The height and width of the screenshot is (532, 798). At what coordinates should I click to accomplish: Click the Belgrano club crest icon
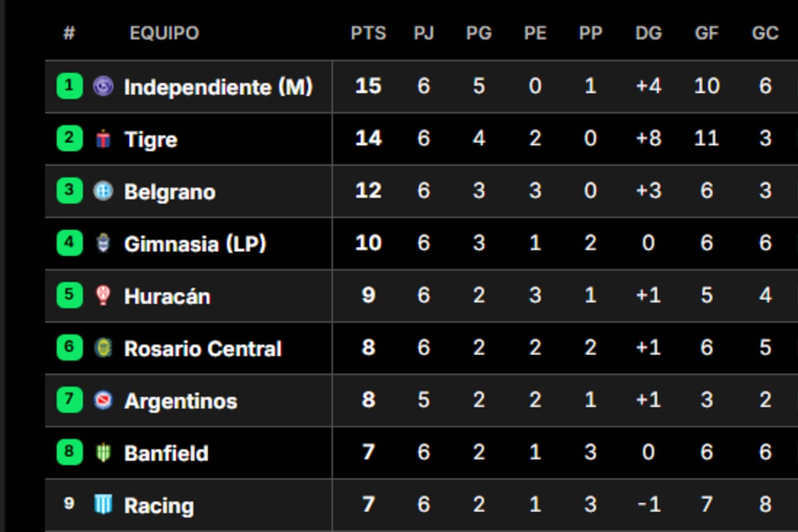click(103, 192)
